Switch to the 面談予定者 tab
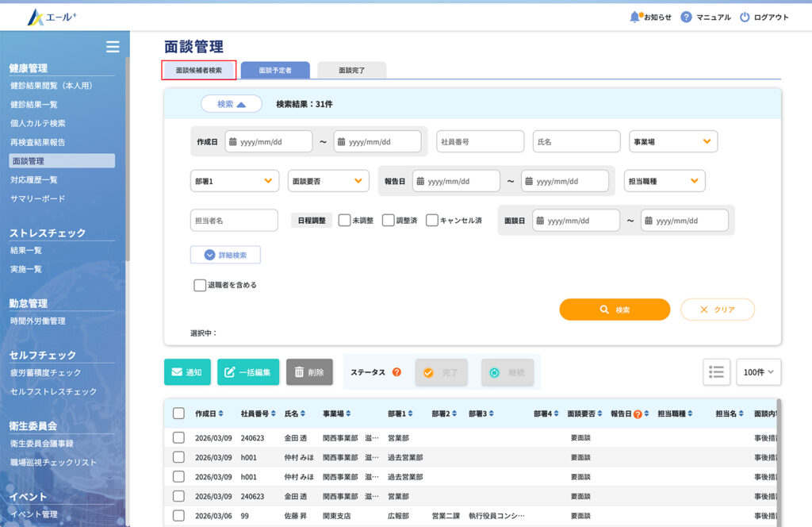Image resolution: width=812 pixels, height=527 pixels. click(275, 70)
